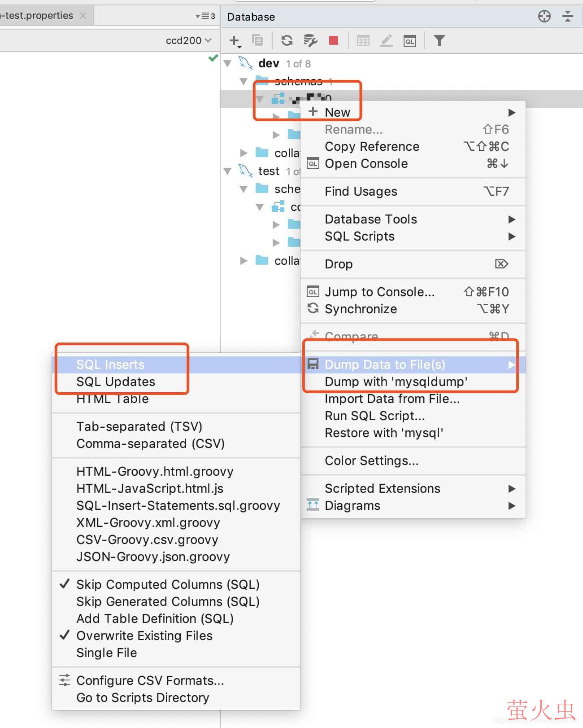Pick Comma-separated (CSV) format
The height and width of the screenshot is (728, 583).
(x=176, y=443)
